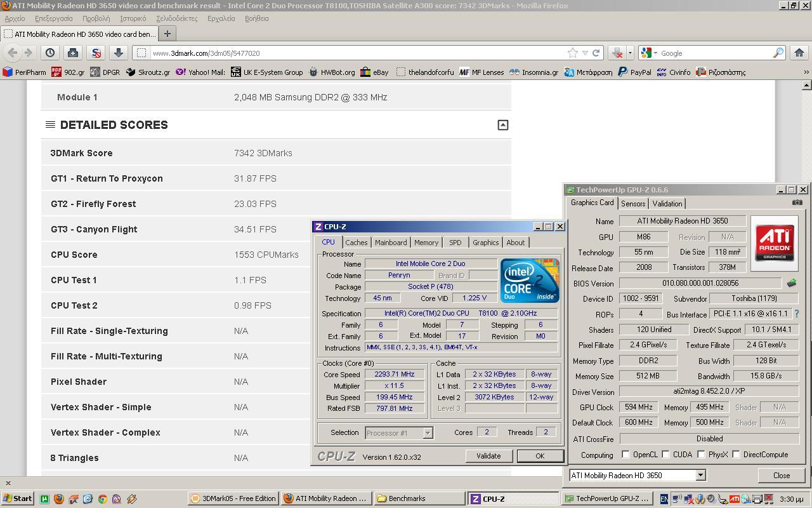This screenshot has height=508, width=812.
Task: Click the 1553 CPUMarks value
Action: (x=266, y=255)
